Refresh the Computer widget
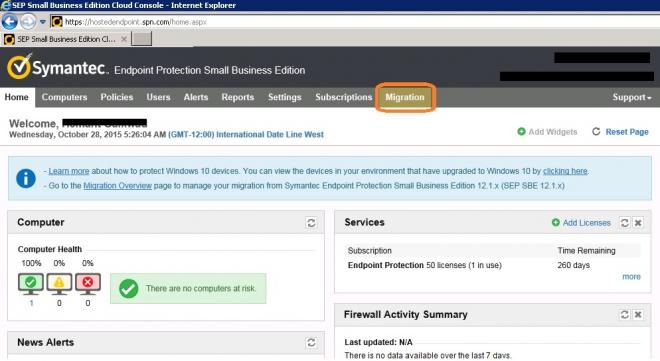Viewport: 660px width, 361px height. pos(311,223)
